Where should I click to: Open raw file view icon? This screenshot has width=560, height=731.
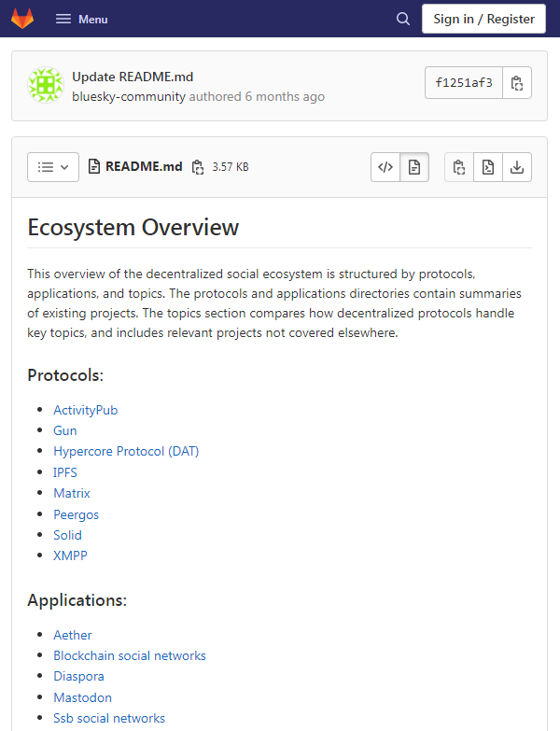tap(487, 167)
